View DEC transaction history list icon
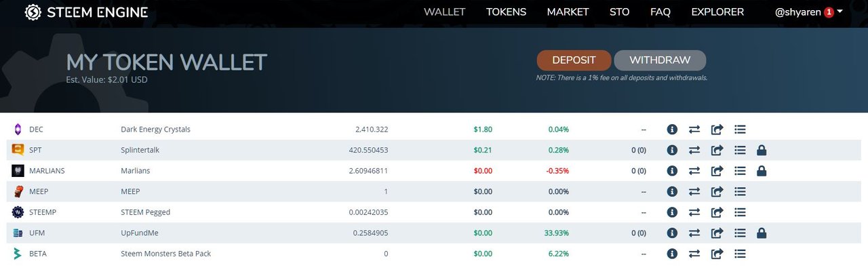Image resolution: width=868 pixels, height=274 pixels. coord(741,130)
